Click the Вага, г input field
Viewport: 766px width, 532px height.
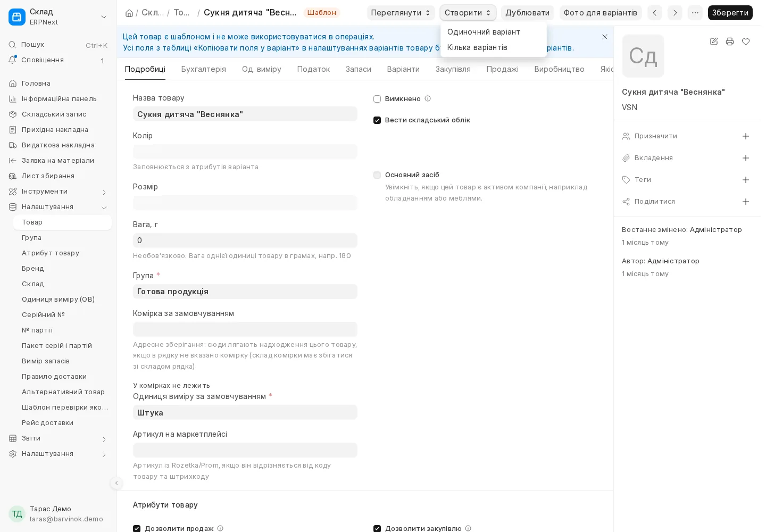tap(245, 240)
